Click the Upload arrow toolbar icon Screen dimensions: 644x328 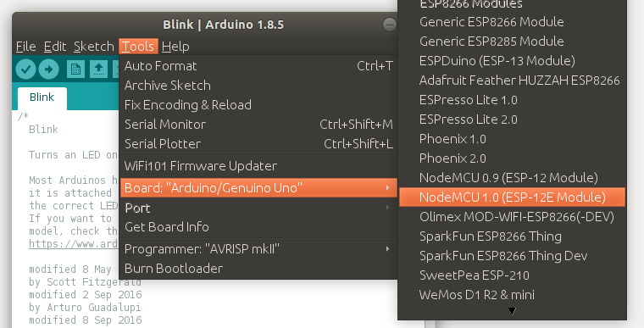(48, 69)
